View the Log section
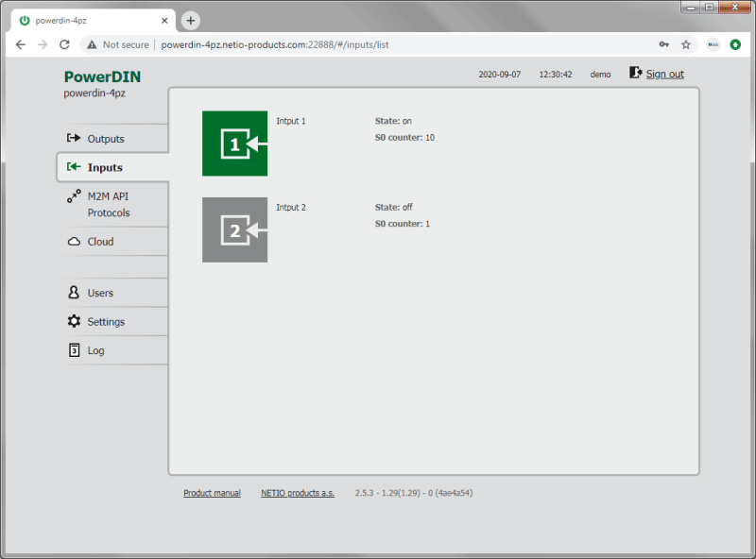The height and width of the screenshot is (559, 756). click(74, 350)
